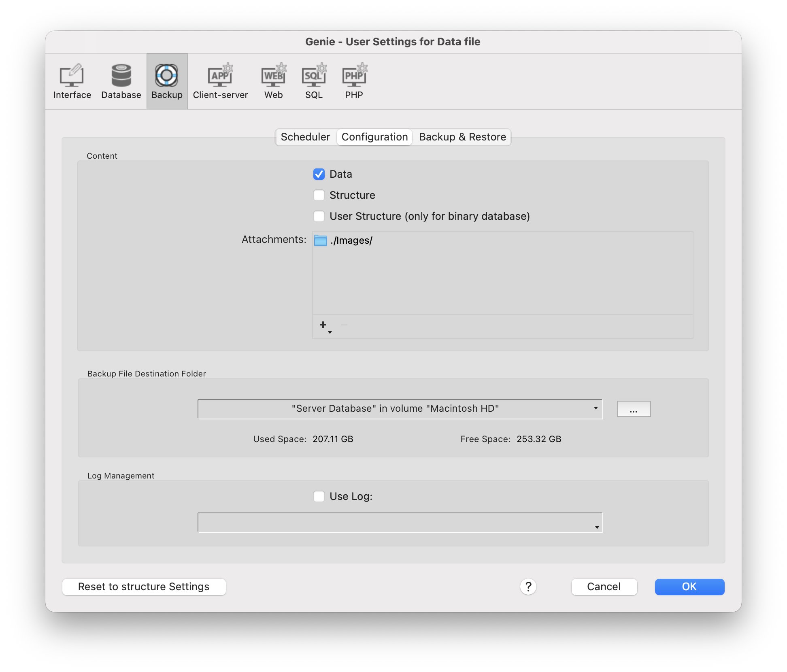
Task: Enable the User Structure checkbox
Action: click(319, 216)
